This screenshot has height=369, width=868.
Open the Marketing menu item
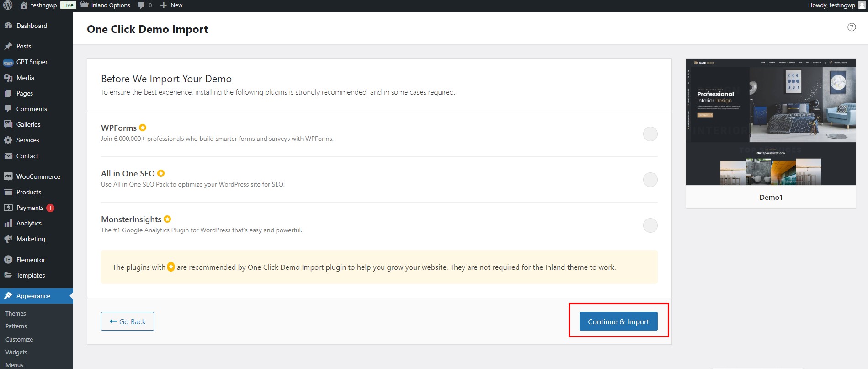coord(37,239)
